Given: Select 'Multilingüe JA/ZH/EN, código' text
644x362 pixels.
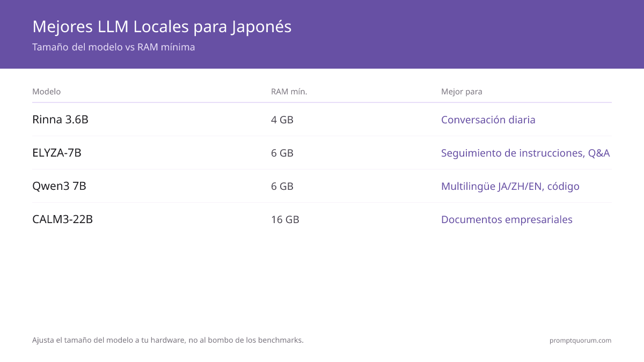Looking at the screenshot, I should click(x=510, y=186).
